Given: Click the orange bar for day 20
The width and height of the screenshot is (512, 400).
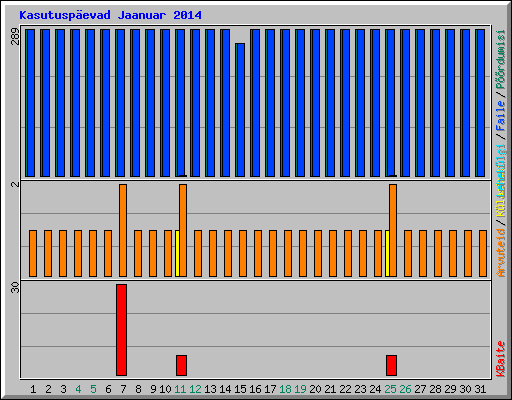Looking at the screenshot, I should [318, 253].
